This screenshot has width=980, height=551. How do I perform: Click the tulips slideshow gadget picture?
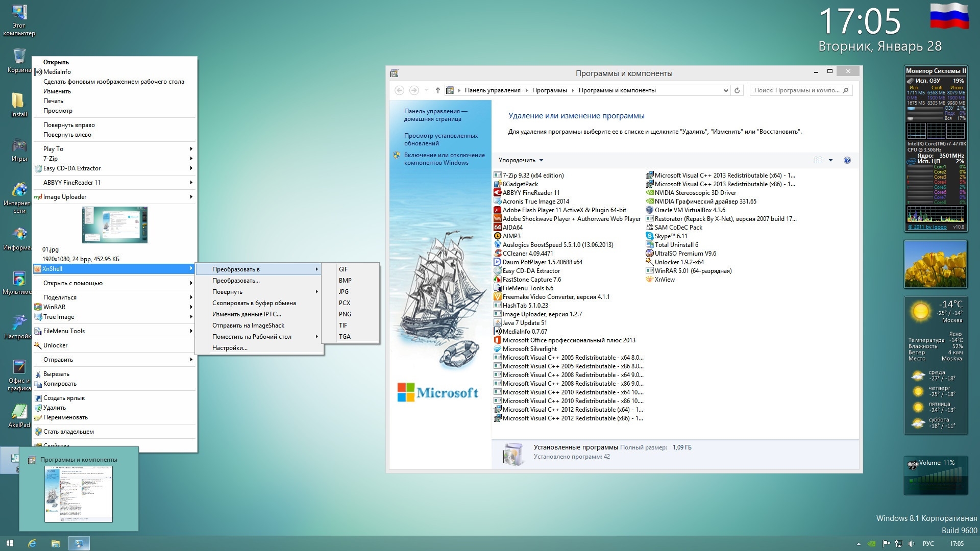click(936, 265)
